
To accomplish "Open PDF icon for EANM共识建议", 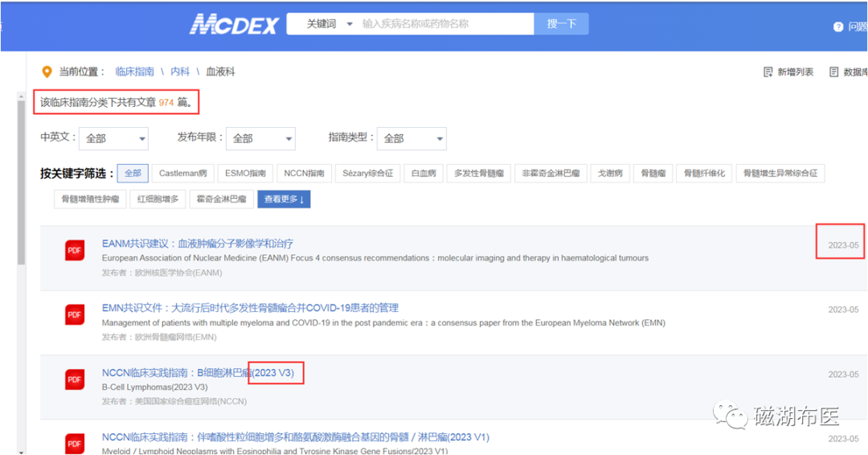I will (75, 250).
